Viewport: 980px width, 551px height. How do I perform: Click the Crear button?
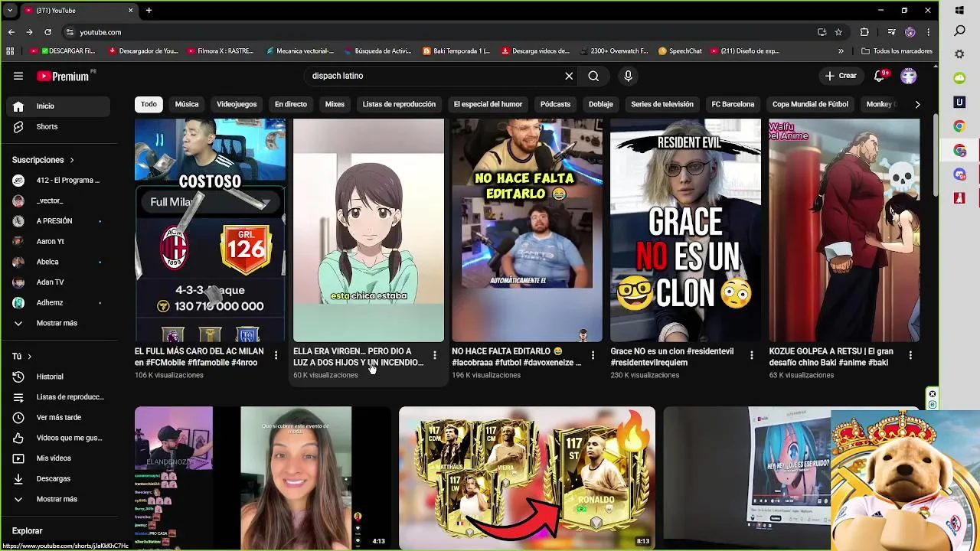click(841, 76)
